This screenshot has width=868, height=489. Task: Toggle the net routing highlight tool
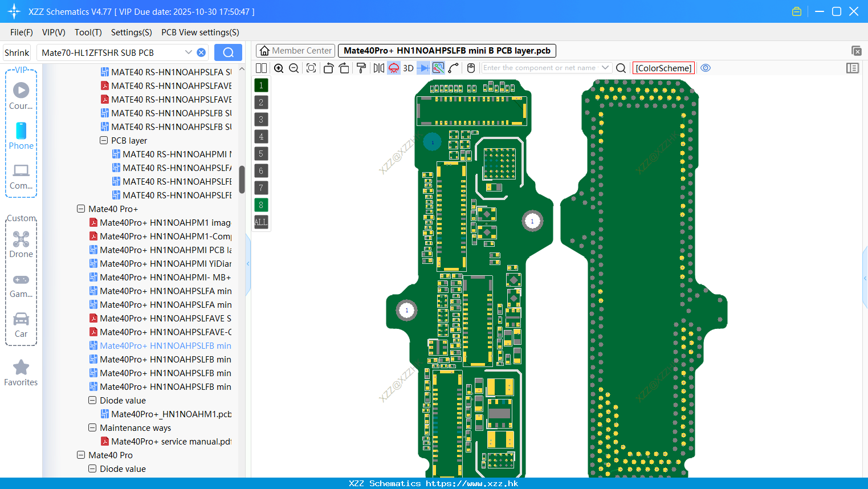point(438,68)
